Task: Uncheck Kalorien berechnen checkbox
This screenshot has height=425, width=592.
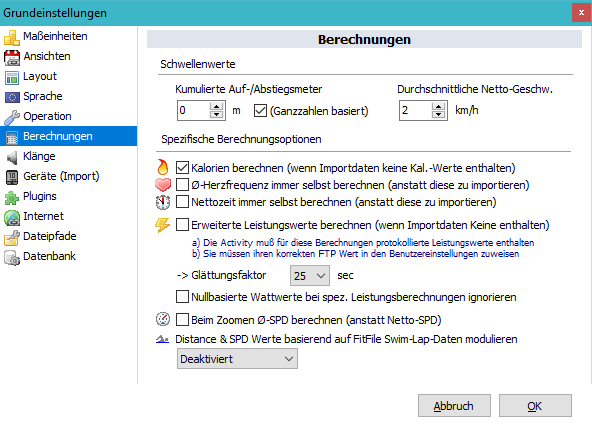Action: [x=182, y=168]
